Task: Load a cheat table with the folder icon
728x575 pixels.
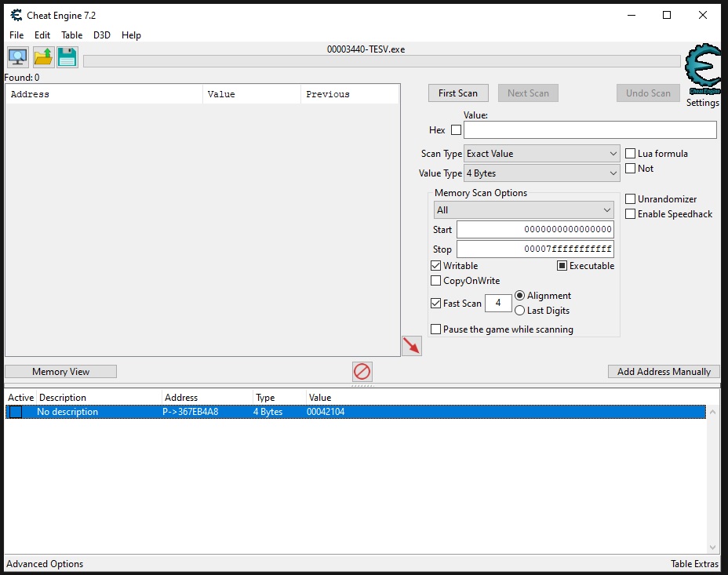Action: click(x=43, y=57)
